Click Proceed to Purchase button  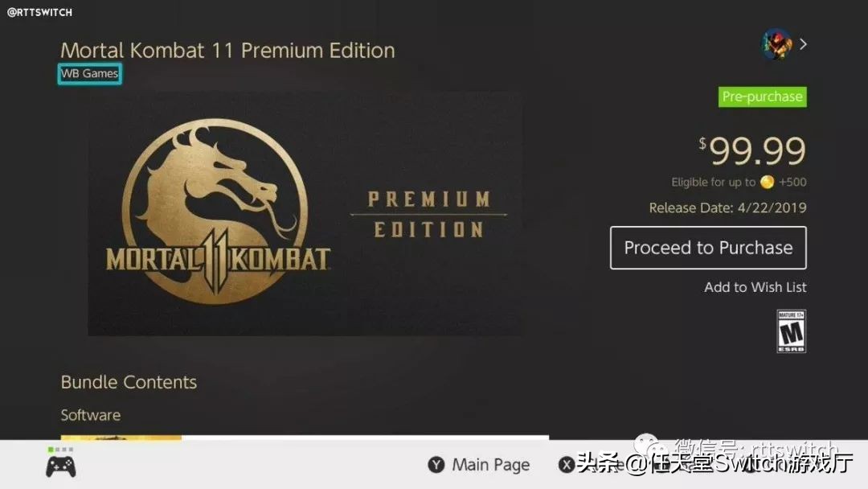click(x=708, y=248)
